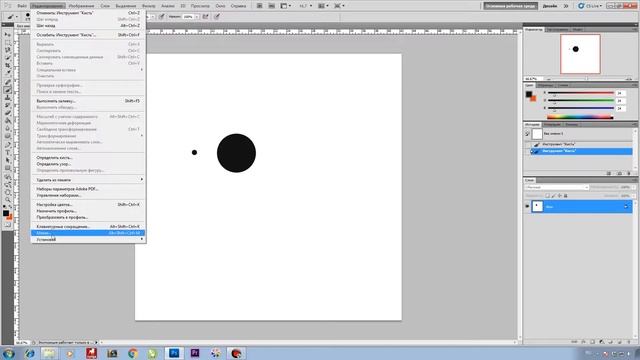Open view extras dropdown
This screenshot has width=640, height=360.
pos(286,6)
